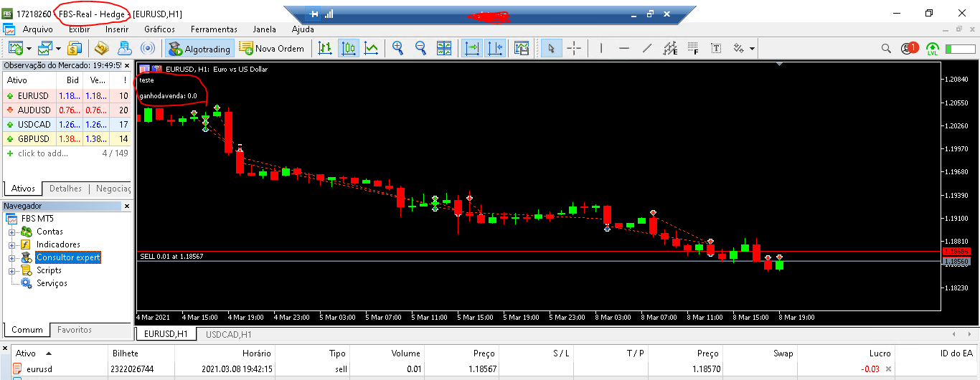Click the connection status bar indicator
This screenshot has height=380, width=980.
[960, 49]
